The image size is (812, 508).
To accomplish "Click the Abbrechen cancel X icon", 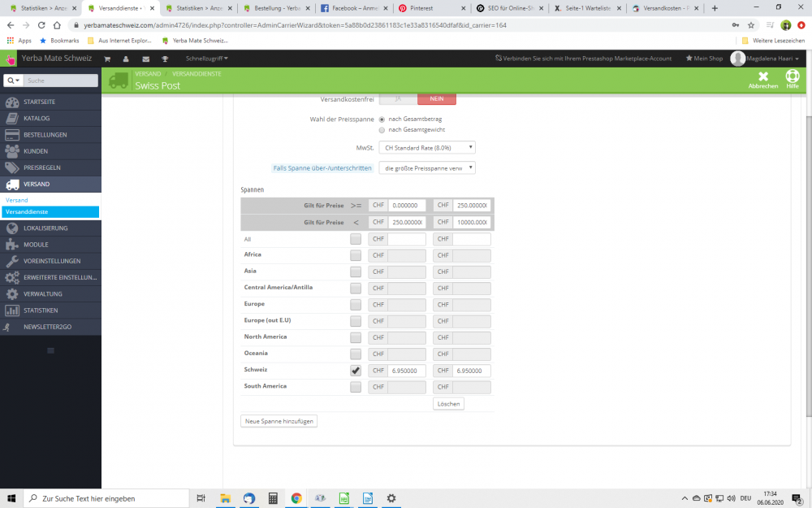I will coord(762,76).
